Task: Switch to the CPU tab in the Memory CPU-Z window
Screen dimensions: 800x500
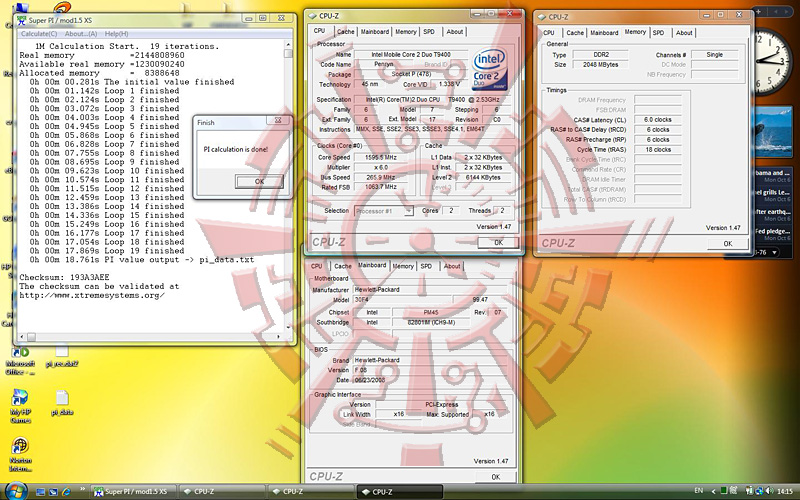Action: pos(549,33)
